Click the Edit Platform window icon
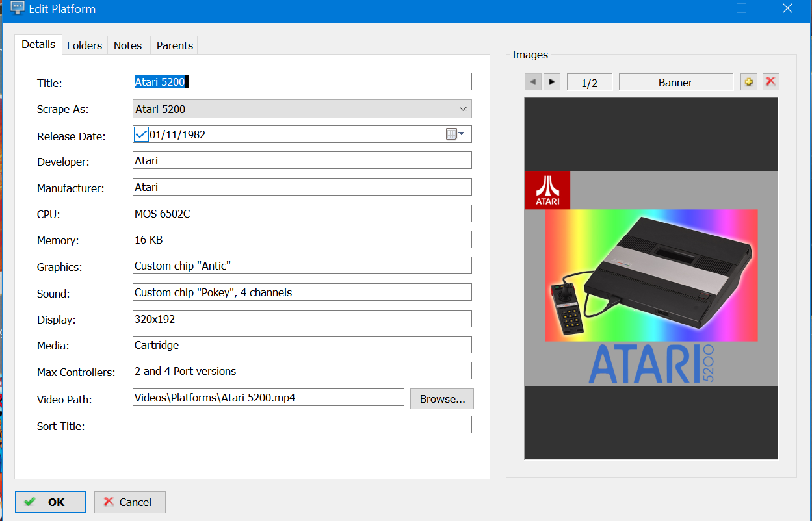 point(18,8)
